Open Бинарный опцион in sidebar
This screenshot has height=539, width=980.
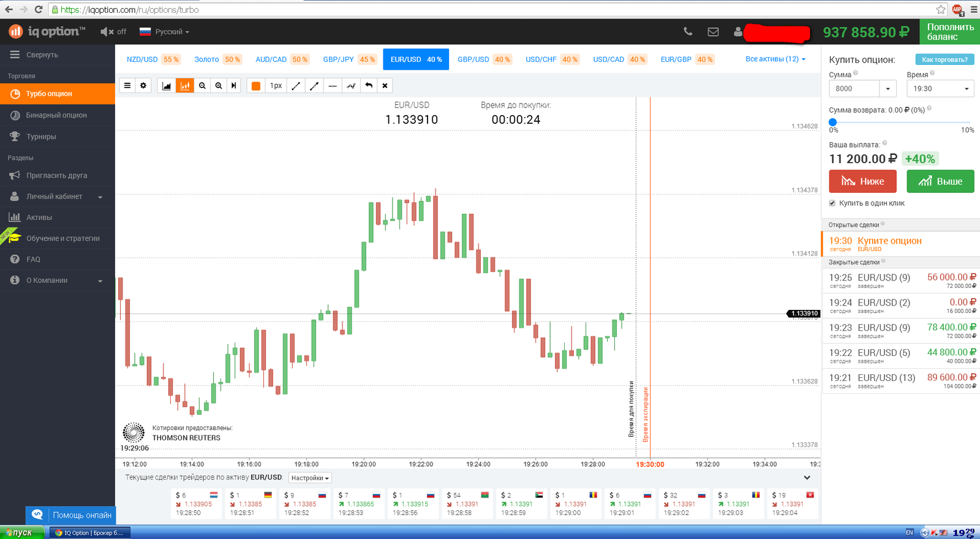(x=58, y=115)
